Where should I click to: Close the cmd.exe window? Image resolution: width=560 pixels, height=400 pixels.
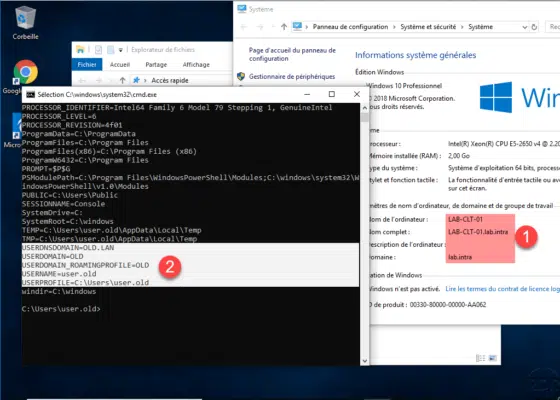click(356, 94)
